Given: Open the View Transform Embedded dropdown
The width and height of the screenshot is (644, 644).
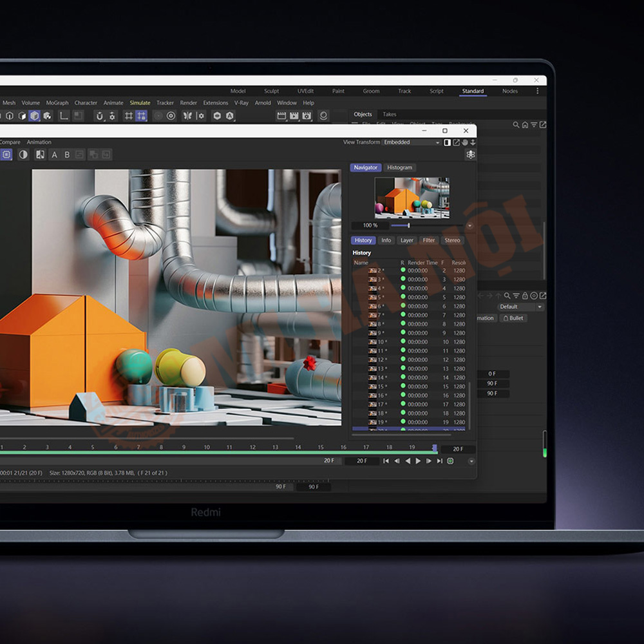Looking at the screenshot, I should [x=412, y=142].
